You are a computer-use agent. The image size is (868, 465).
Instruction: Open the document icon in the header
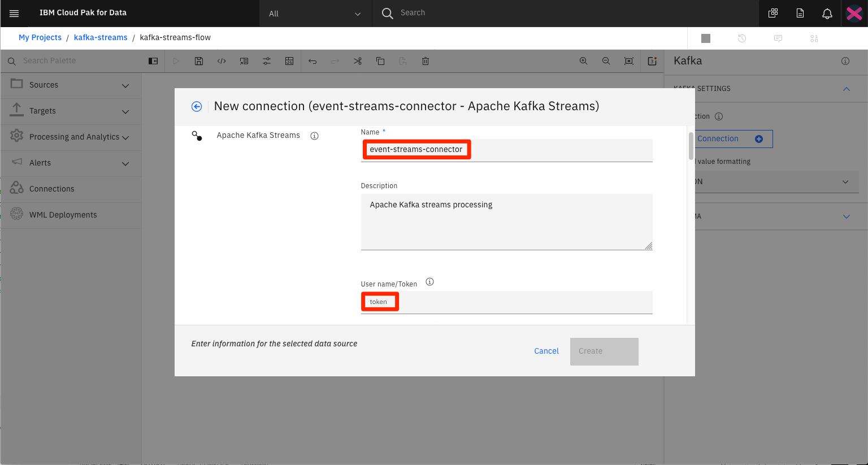tap(800, 13)
